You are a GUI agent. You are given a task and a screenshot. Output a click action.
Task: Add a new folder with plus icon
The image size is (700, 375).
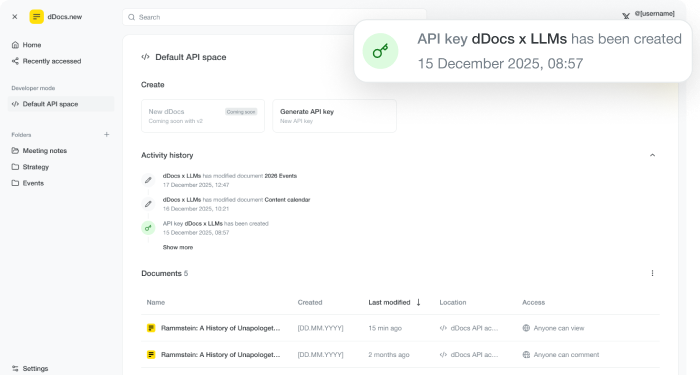107,134
